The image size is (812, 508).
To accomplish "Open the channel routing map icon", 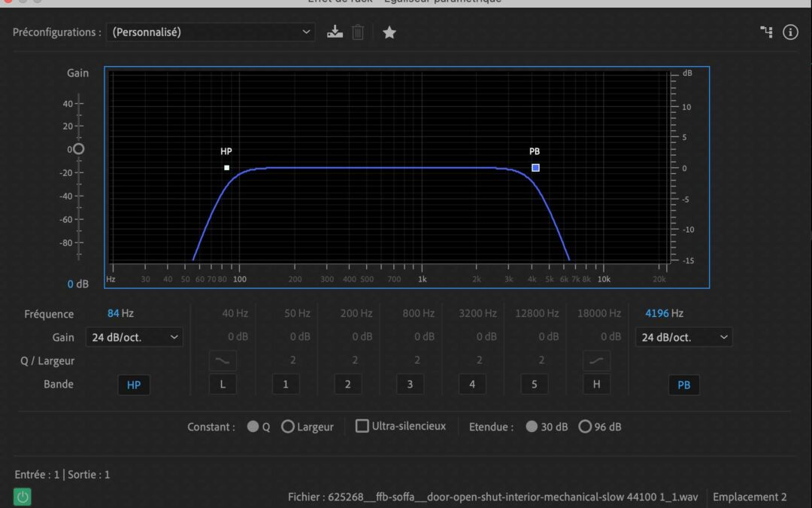I will [x=766, y=32].
